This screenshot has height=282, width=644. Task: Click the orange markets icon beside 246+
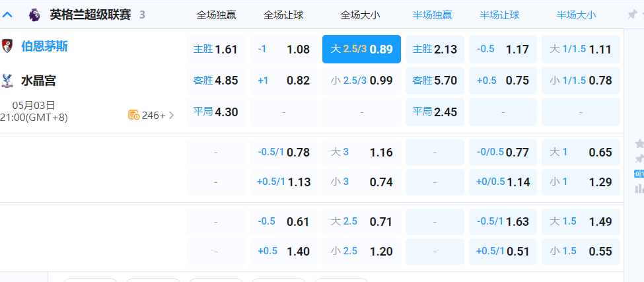click(134, 116)
